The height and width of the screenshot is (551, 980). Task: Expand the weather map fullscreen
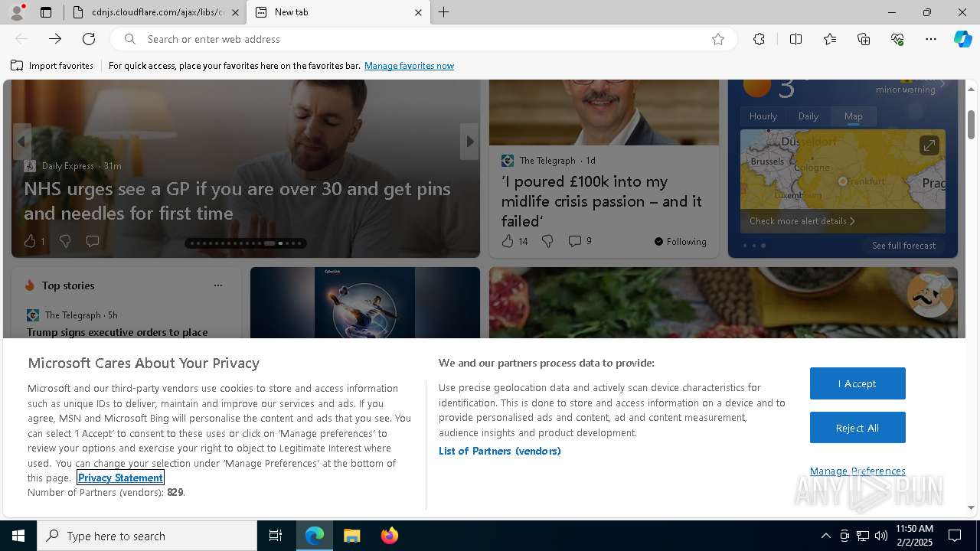[x=929, y=145]
